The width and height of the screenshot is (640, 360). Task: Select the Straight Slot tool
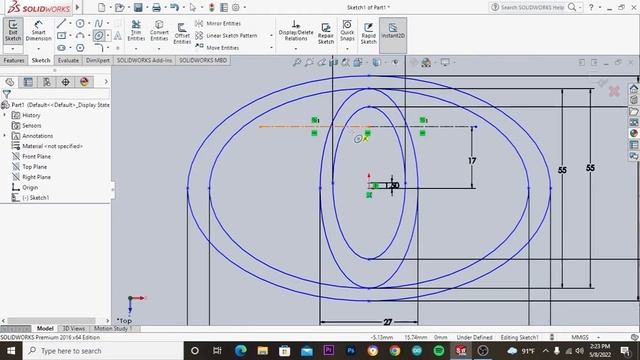61,48
